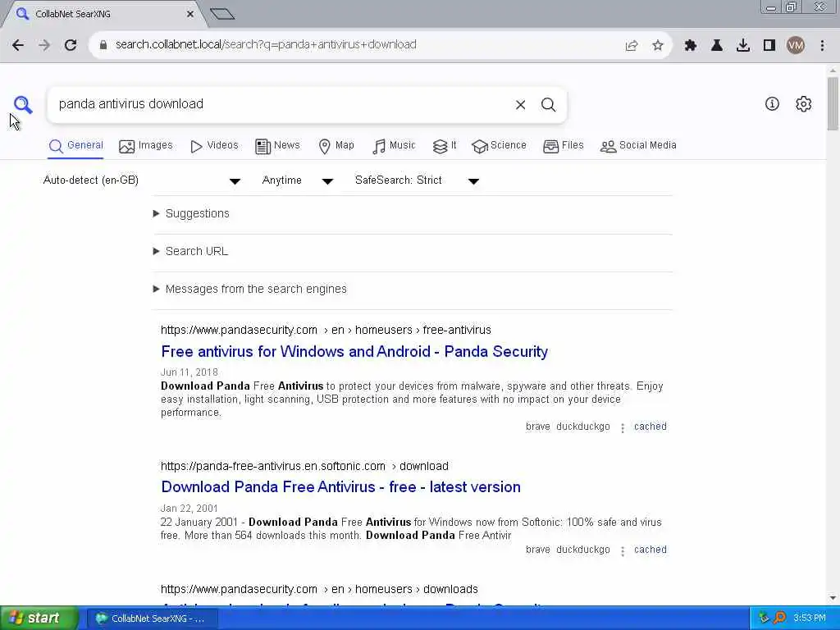Switch to Map tab

(x=336, y=146)
